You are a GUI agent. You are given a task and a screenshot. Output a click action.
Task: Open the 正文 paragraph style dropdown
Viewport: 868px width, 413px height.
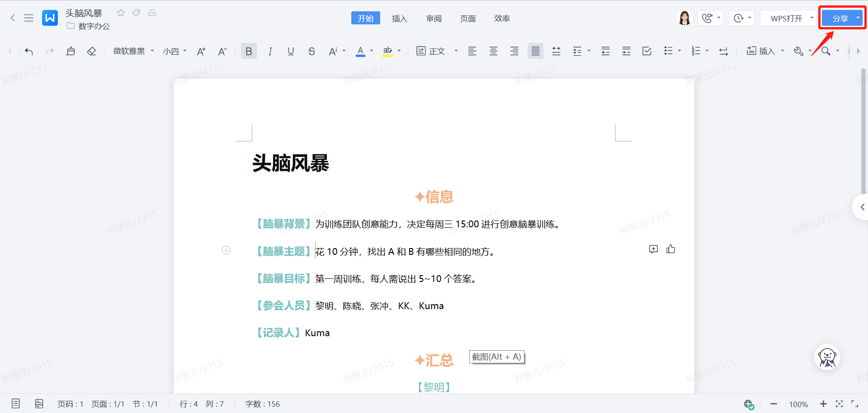437,51
